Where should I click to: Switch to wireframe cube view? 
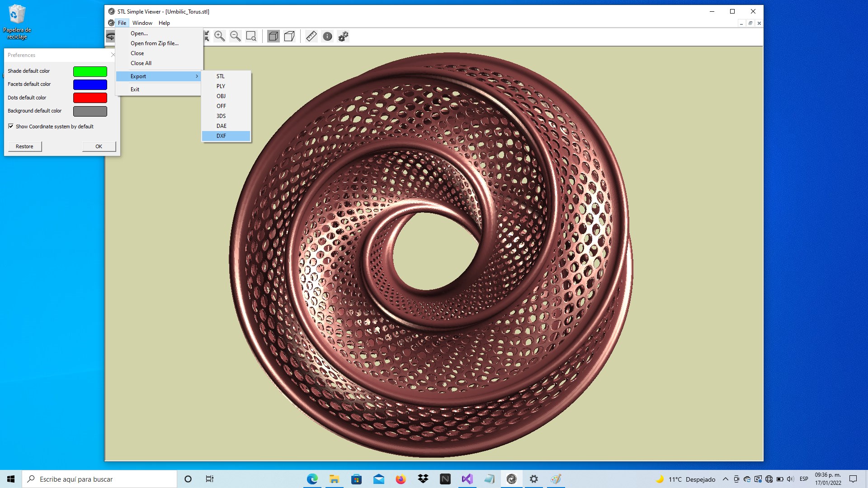click(x=289, y=36)
